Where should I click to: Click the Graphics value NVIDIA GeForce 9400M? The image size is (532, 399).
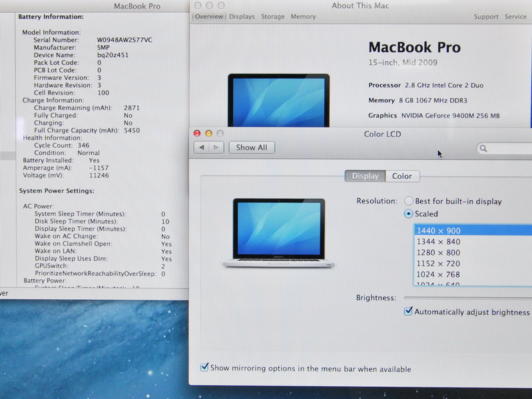[x=451, y=116]
